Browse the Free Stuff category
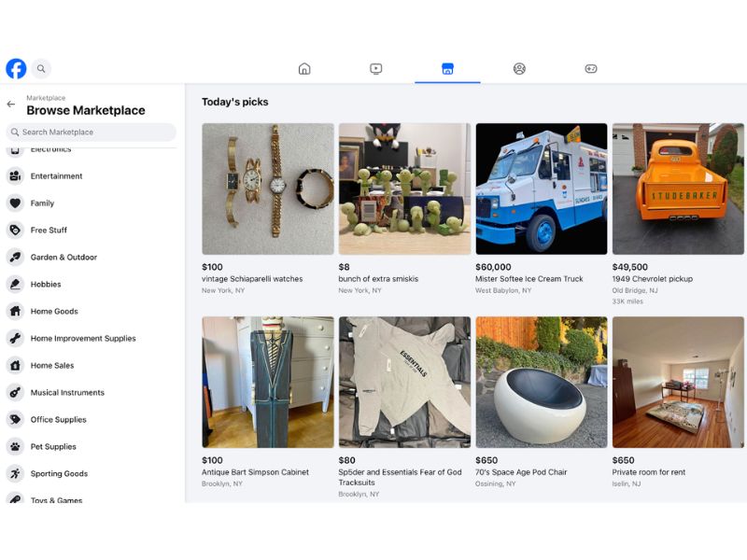This screenshot has height=560, width=747. coord(49,231)
